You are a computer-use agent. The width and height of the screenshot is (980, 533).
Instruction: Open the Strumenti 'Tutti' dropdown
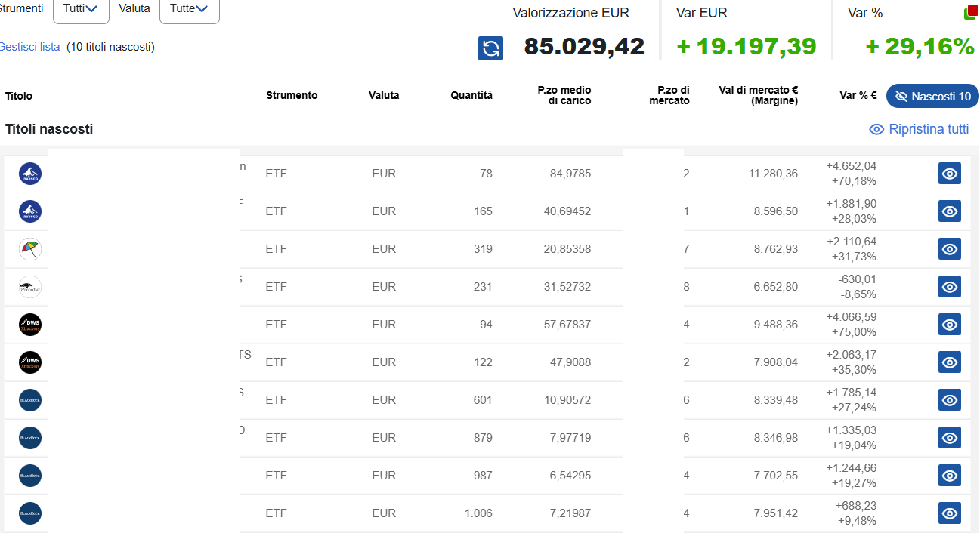click(81, 9)
